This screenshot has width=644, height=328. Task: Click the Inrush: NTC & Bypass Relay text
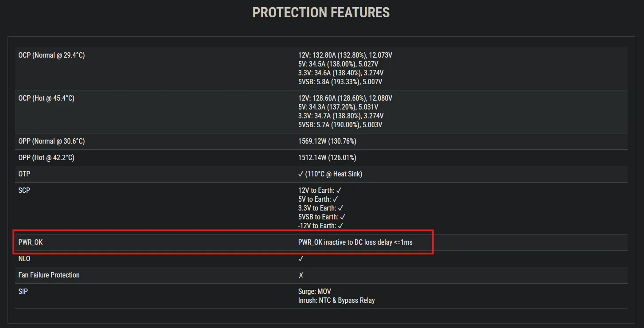[336, 301]
